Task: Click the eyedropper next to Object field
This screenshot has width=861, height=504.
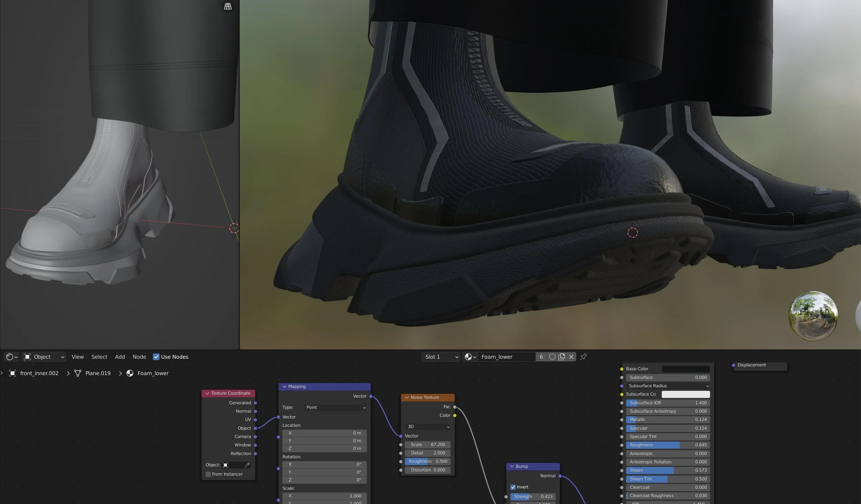Action: pos(247,465)
